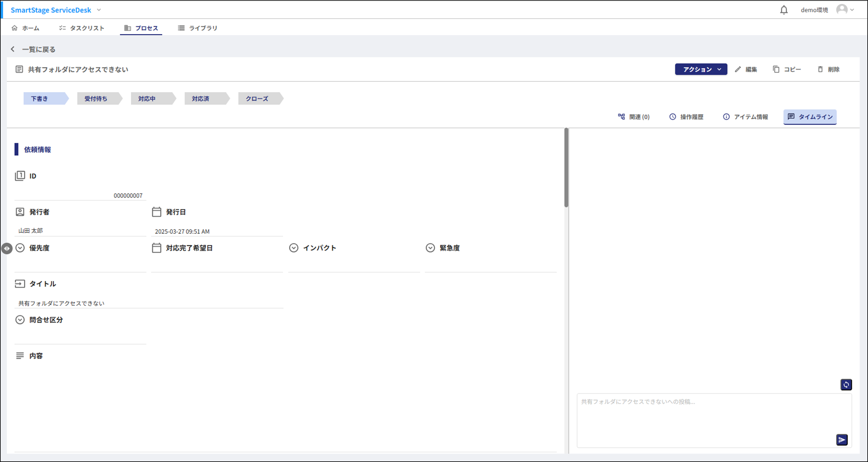The height and width of the screenshot is (462, 868).
Task: Expand the SmartStage ServiceDesk app chevron
Action: (x=99, y=10)
